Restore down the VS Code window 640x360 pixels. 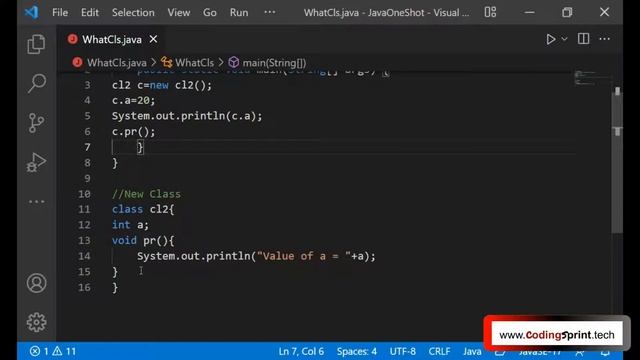tap(567, 12)
